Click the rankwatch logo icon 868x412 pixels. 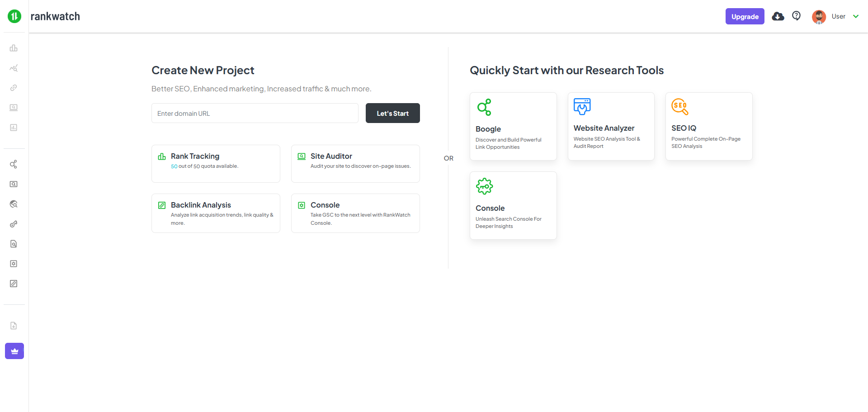14,16
